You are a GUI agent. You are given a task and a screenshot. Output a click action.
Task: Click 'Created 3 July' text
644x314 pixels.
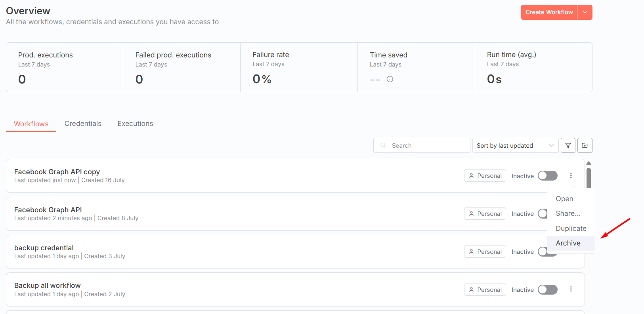coord(105,256)
